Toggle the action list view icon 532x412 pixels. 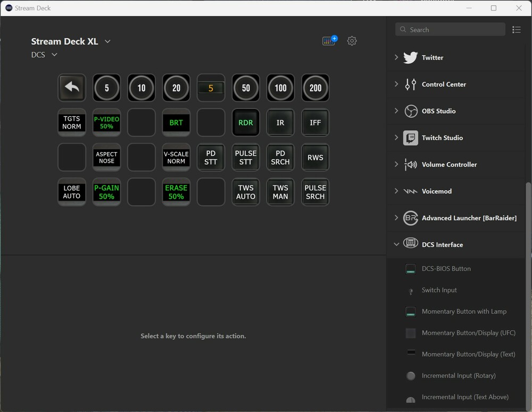[x=517, y=29]
